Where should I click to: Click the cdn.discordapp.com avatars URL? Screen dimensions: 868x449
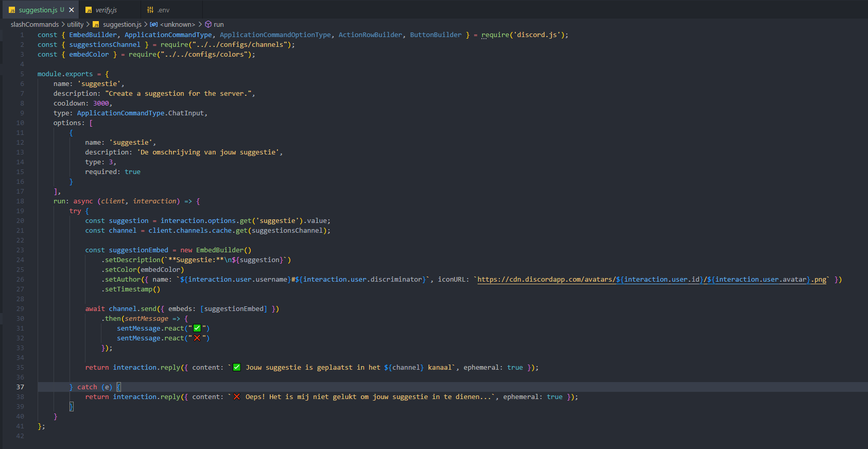click(x=546, y=279)
